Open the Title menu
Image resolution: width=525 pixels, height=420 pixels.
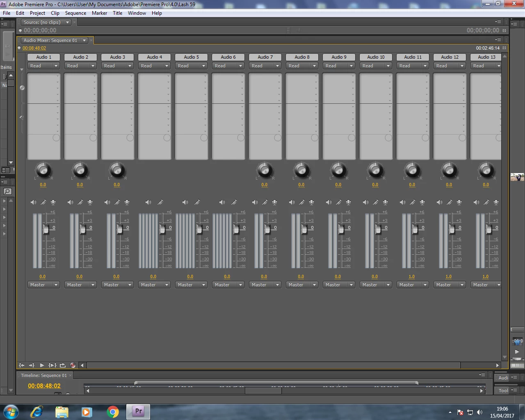pyautogui.click(x=118, y=13)
